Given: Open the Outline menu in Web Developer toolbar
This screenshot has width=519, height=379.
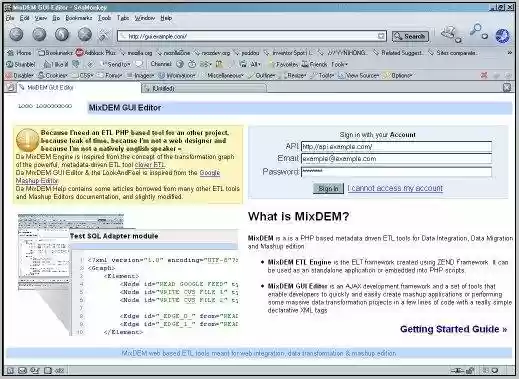Looking at the screenshot, I should click(262, 76).
